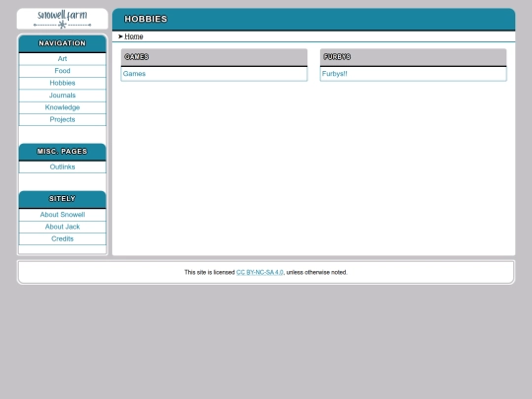Screen dimensions: 532x399
Task: Click the Sitely sidebar header
Action: pyautogui.click(x=62, y=199)
